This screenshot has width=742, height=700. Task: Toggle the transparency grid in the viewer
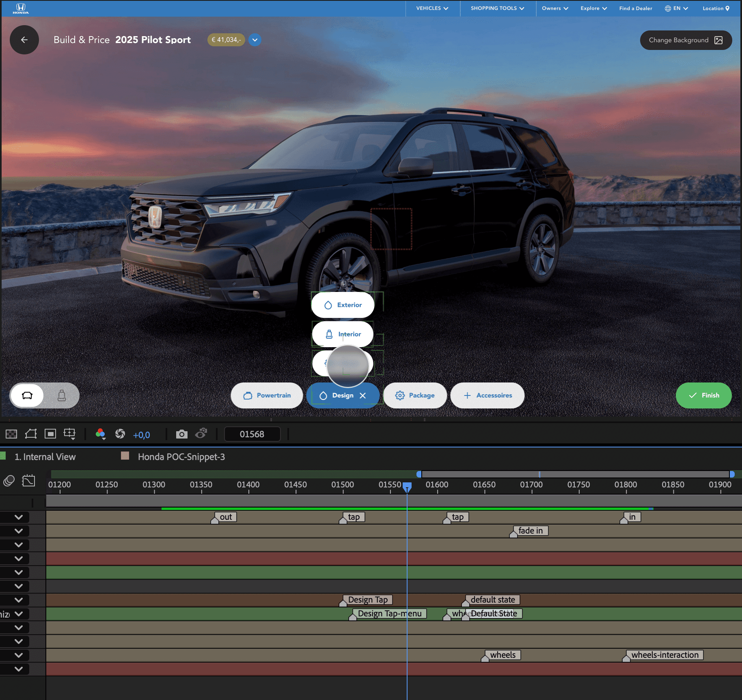pos(11,434)
